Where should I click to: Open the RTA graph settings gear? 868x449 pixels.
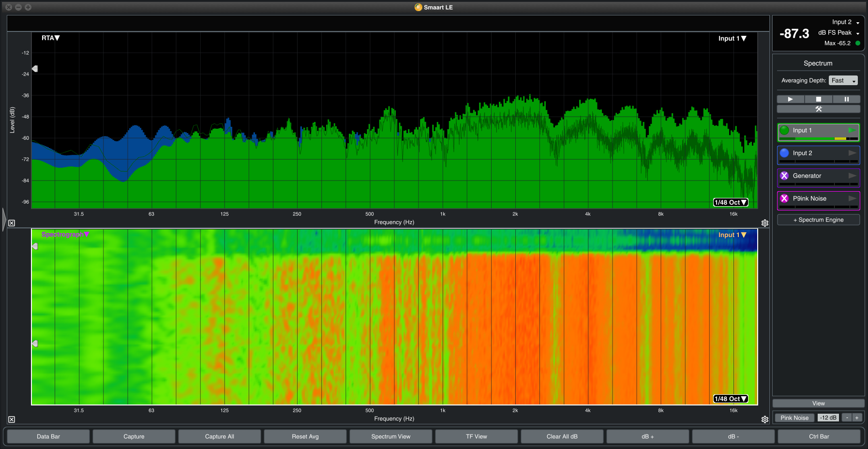[x=765, y=223]
